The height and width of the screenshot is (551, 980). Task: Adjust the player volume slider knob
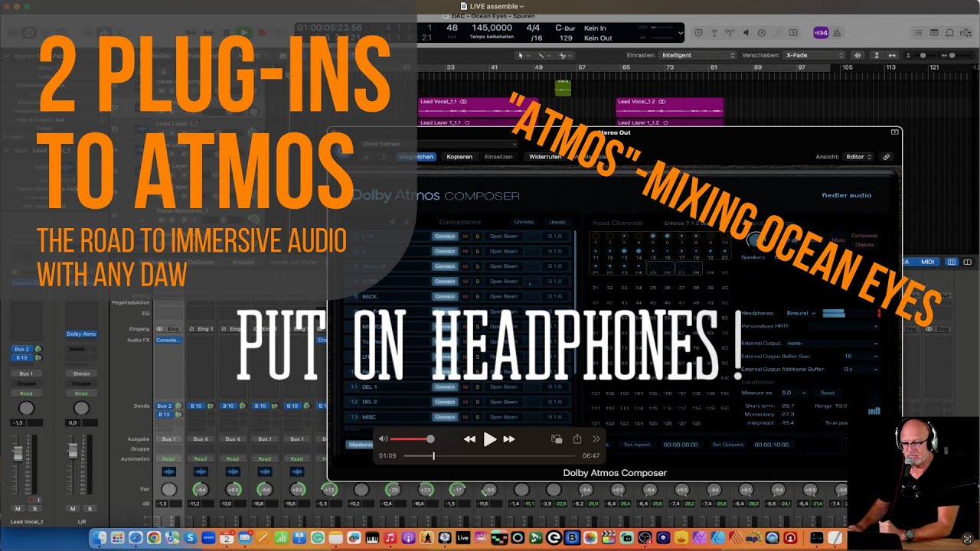430,439
